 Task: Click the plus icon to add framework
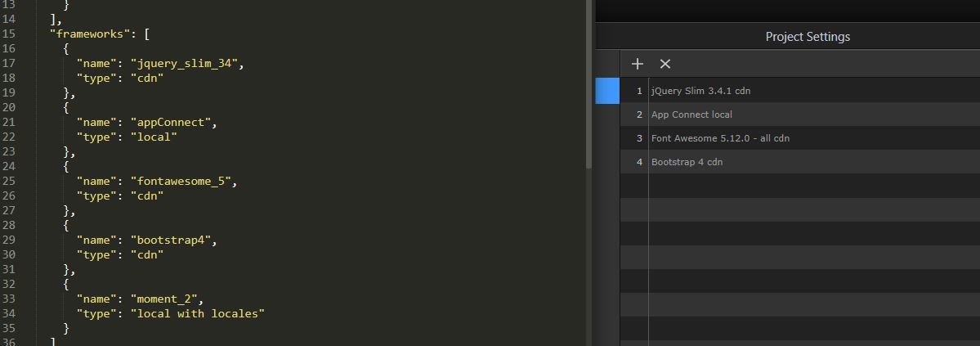(x=637, y=64)
